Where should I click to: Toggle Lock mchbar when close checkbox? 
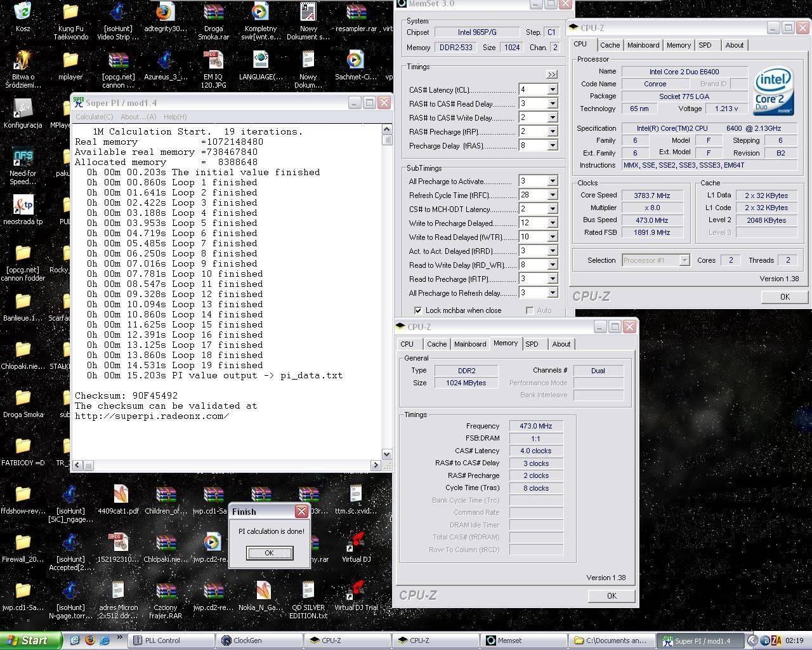(418, 310)
